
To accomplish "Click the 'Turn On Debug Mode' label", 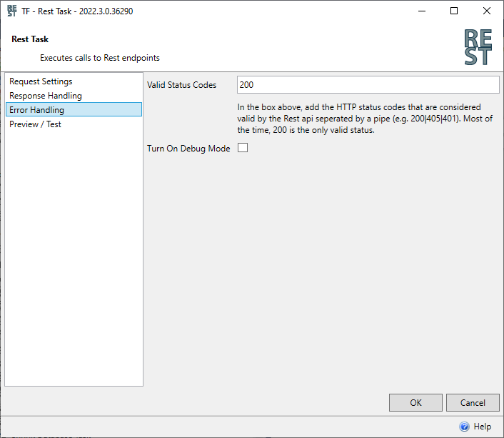I will [188, 149].
